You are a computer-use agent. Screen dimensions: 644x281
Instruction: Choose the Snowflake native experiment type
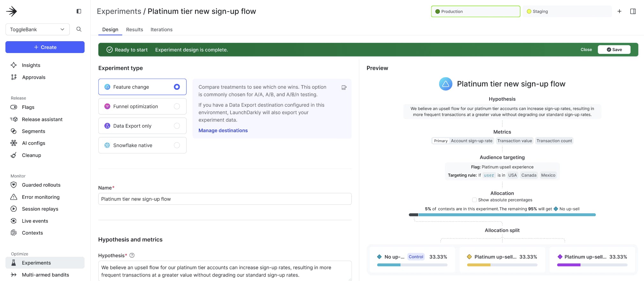point(177,145)
